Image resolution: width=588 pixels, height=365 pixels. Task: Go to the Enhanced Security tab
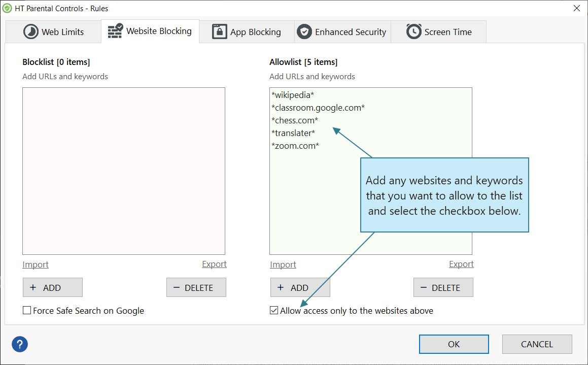tap(343, 32)
